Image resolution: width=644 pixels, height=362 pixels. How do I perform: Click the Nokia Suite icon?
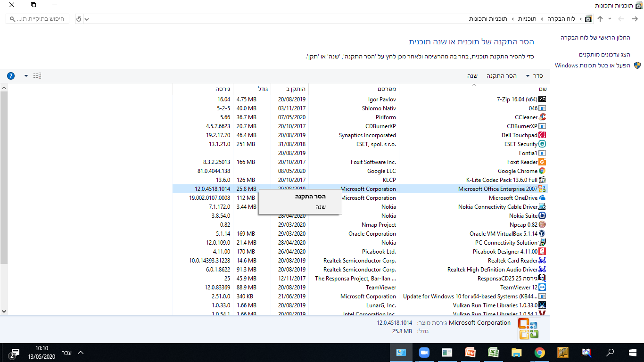pyautogui.click(x=542, y=216)
